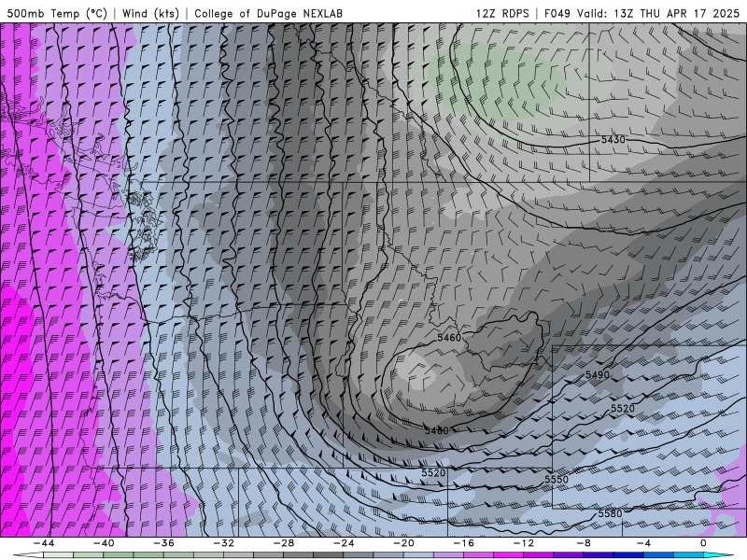Screen dimensions: 747x560
Task: Click the 5580 height contour label
Action: tap(611, 513)
